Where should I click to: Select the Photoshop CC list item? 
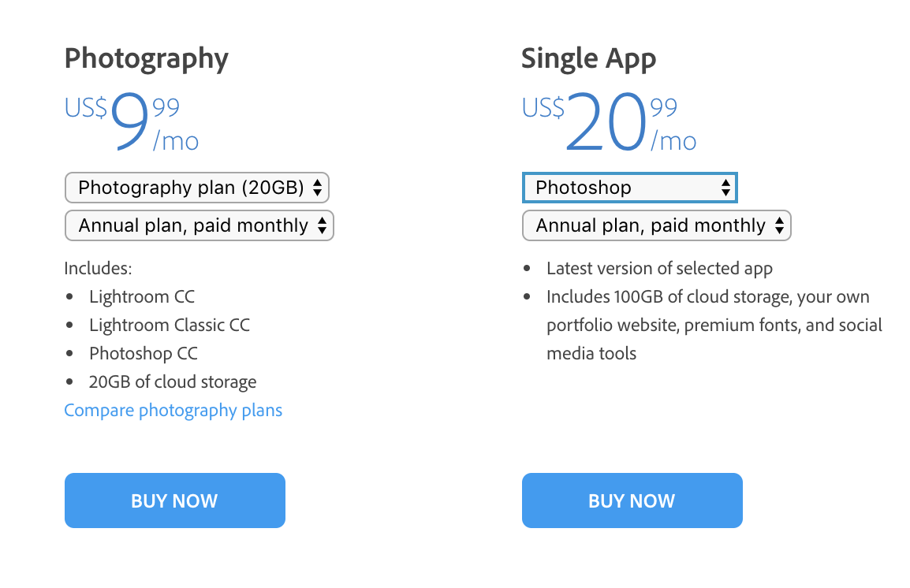(x=144, y=354)
